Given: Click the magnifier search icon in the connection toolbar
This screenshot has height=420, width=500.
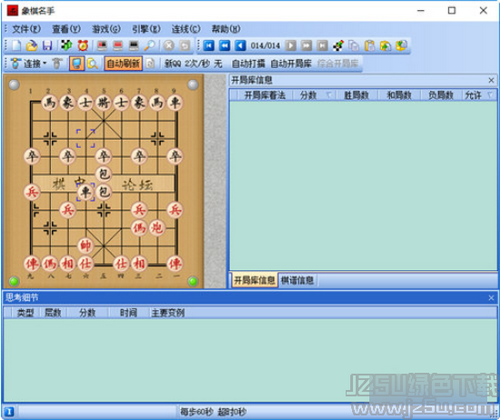Looking at the screenshot, I should pyautogui.click(x=92, y=63).
